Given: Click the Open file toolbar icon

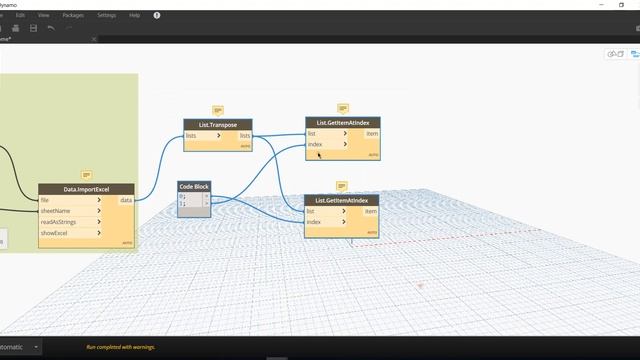Looking at the screenshot, I should [16, 28].
